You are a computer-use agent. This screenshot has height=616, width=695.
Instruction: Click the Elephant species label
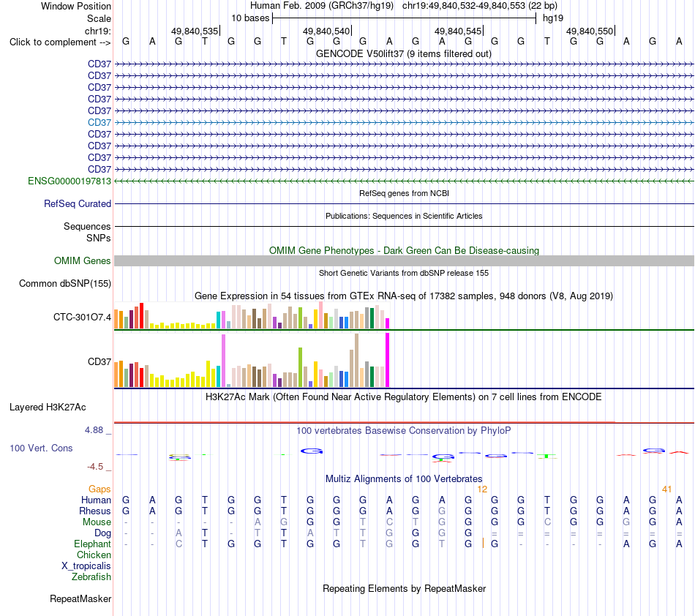click(x=92, y=544)
